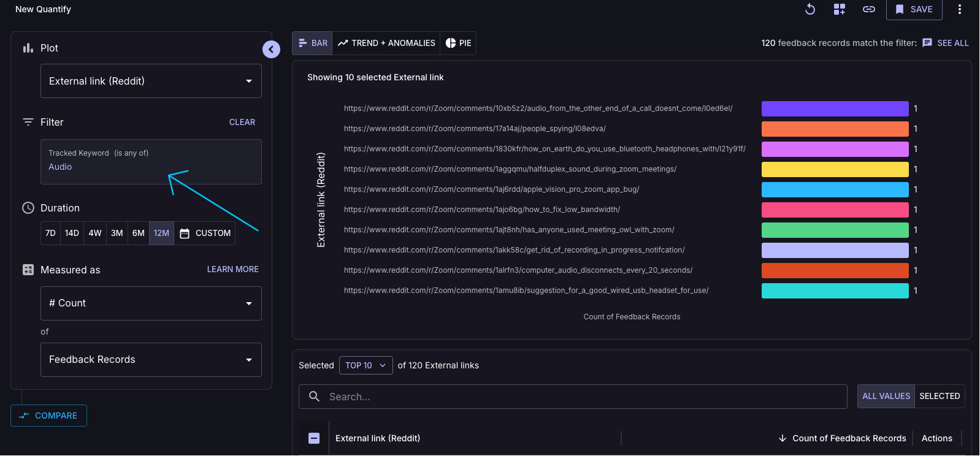Image resolution: width=980 pixels, height=456 pixels.
Task: Click the yellow halfduplex_sound bar in chart
Action: [835, 169]
